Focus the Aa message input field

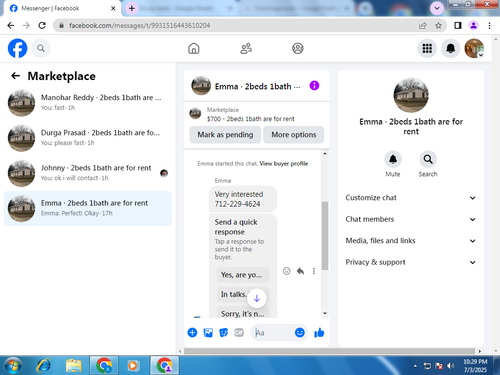click(x=273, y=332)
